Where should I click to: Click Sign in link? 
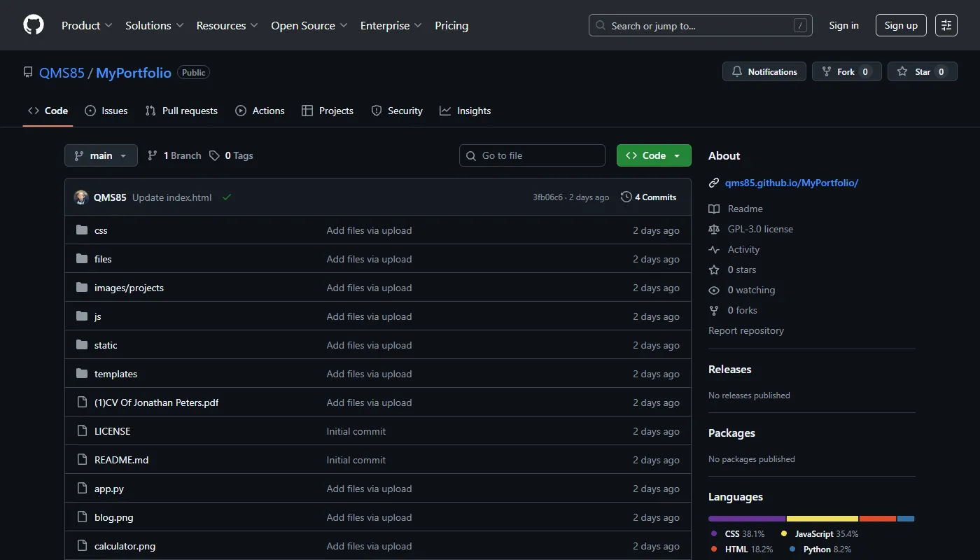(843, 25)
